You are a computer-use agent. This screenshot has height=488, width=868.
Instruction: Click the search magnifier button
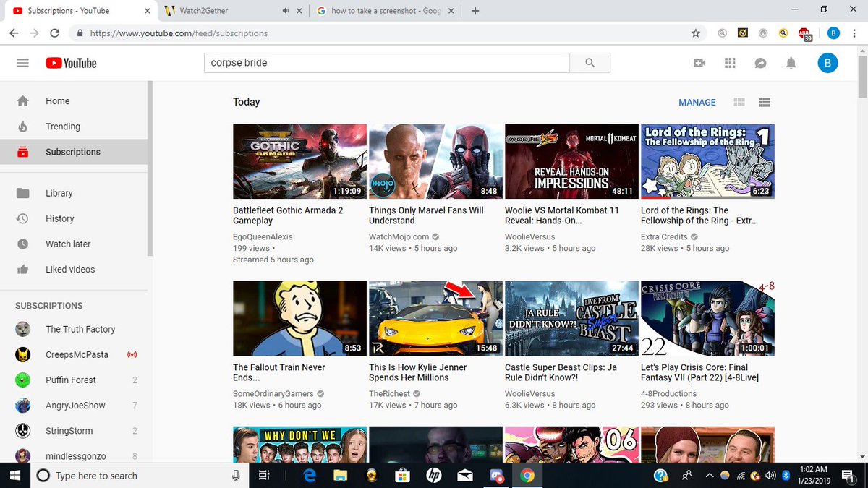[590, 63]
